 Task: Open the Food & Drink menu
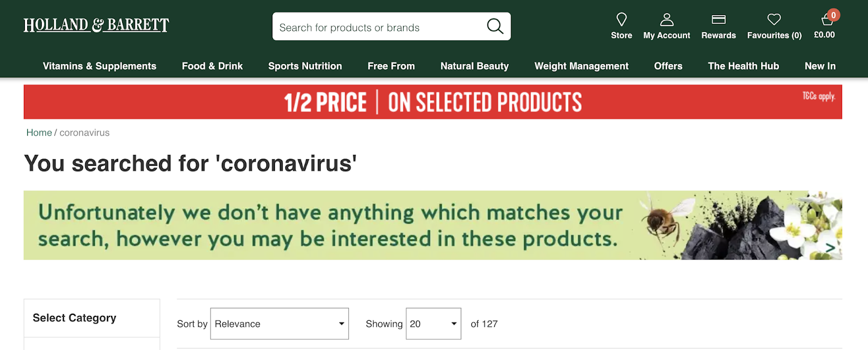pos(212,66)
